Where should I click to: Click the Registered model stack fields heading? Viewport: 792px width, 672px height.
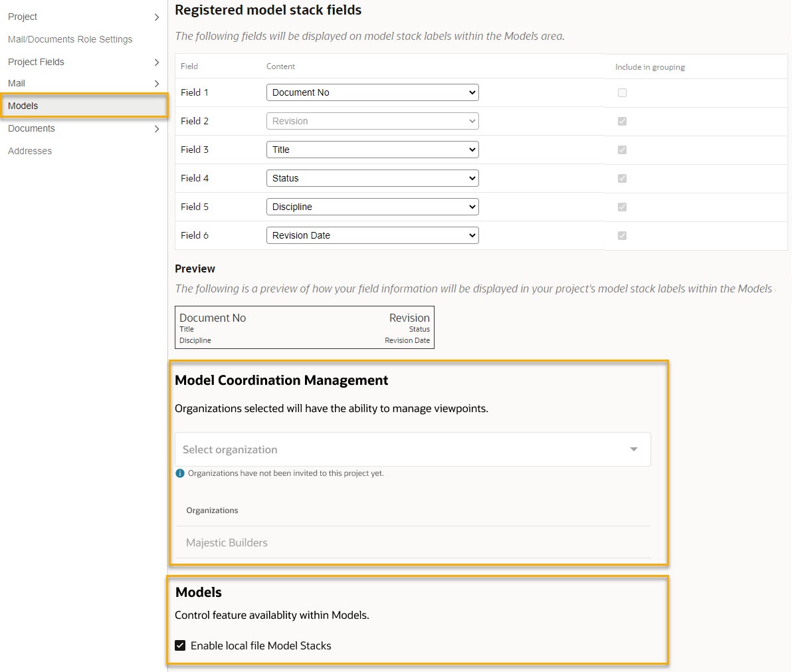268,10
